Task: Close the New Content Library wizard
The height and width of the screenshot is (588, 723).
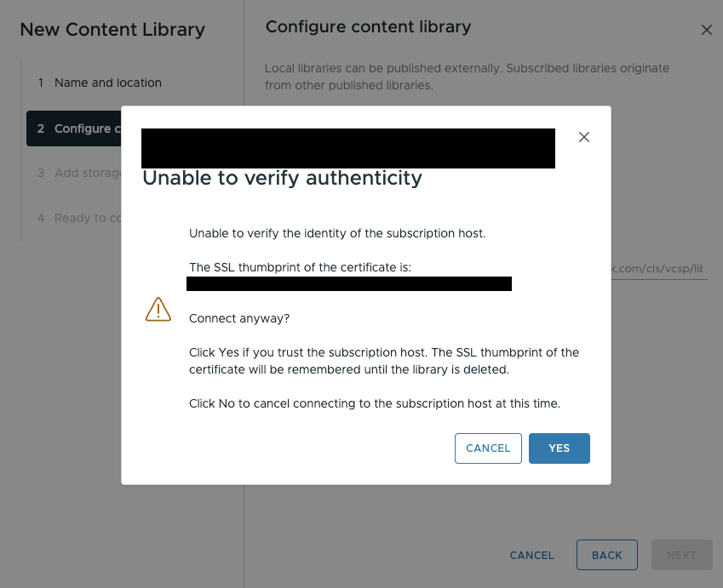Action: [707, 30]
